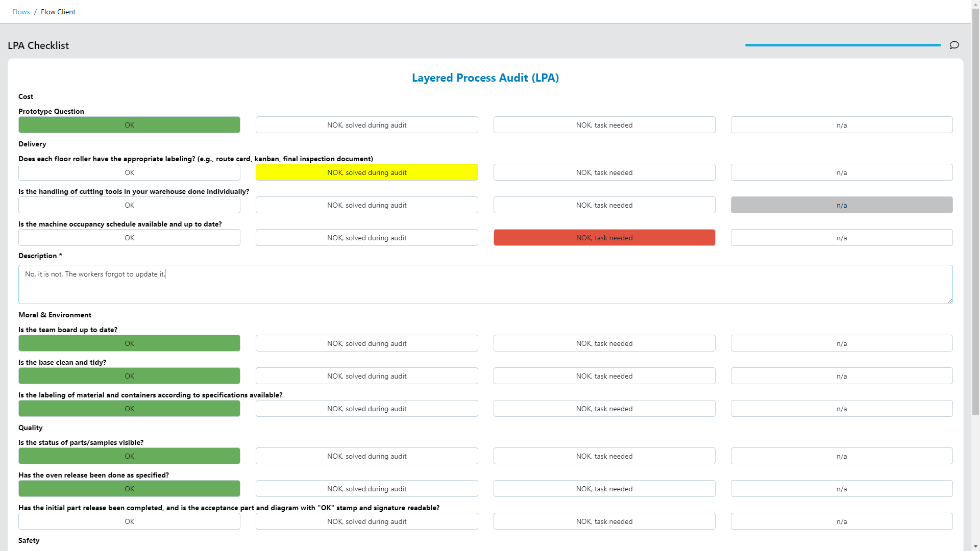Click the Description text input field
Image resolution: width=980 pixels, height=551 pixels.
click(x=485, y=284)
